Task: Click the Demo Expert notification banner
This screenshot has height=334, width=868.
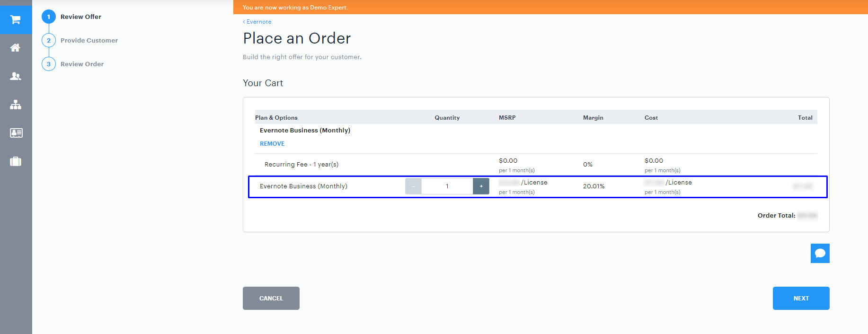Action: [550, 8]
